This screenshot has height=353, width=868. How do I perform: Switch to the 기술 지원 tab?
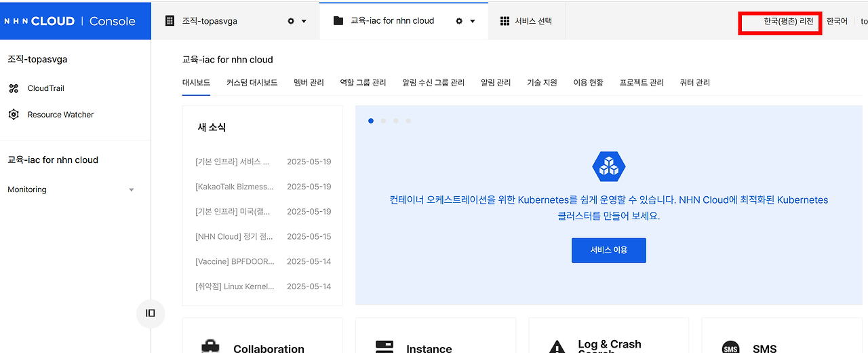542,83
